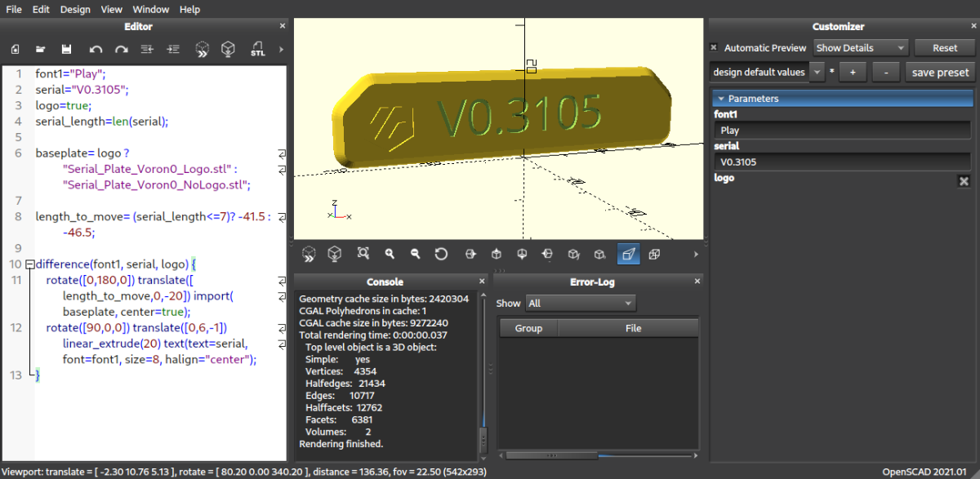Expand more viewer toolbar buttons
The image size is (980, 479).
(x=696, y=254)
